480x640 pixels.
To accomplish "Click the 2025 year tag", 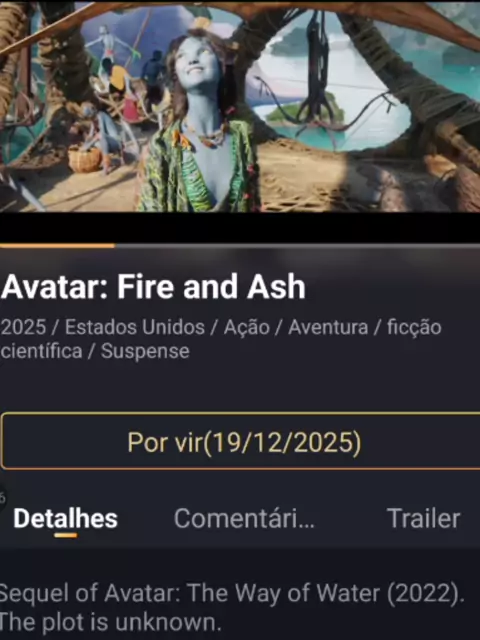I will tap(23, 327).
